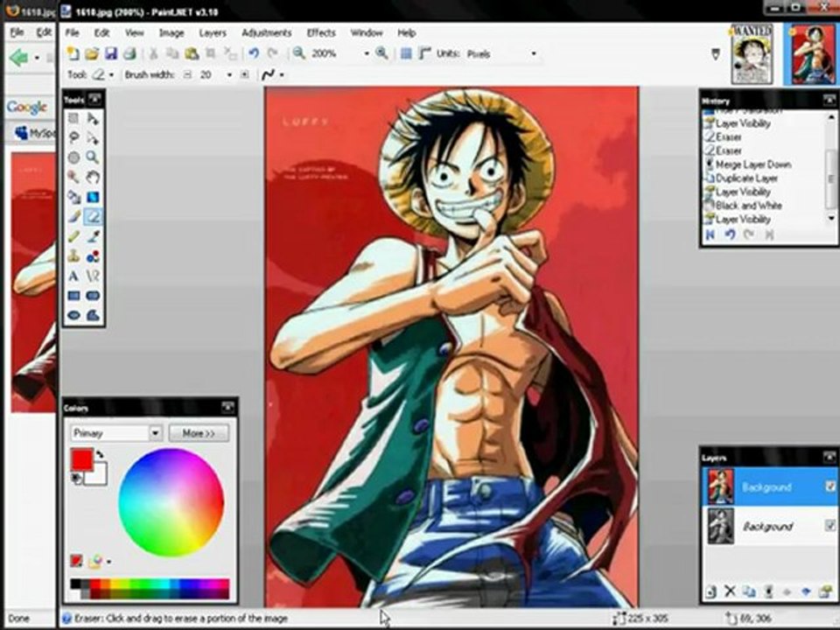The height and width of the screenshot is (630, 840).
Task: Select the Paint Bucket tool
Action: [x=73, y=197]
